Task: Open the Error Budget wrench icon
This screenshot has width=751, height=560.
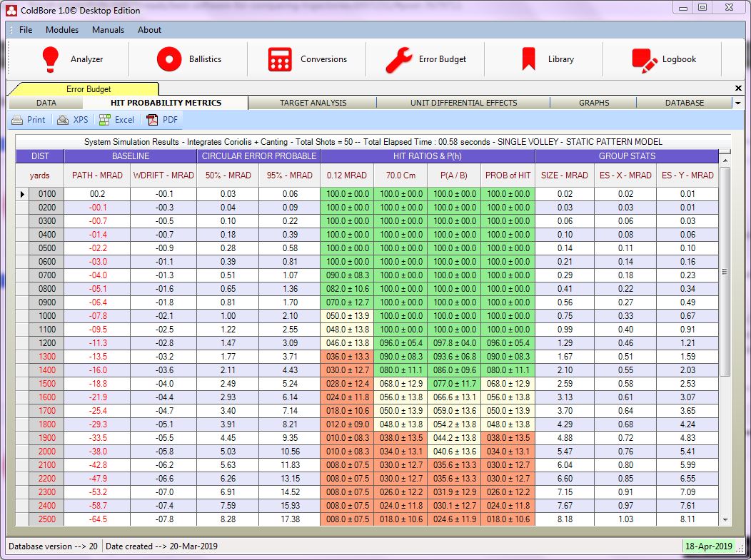Action: [x=398, y=60]
